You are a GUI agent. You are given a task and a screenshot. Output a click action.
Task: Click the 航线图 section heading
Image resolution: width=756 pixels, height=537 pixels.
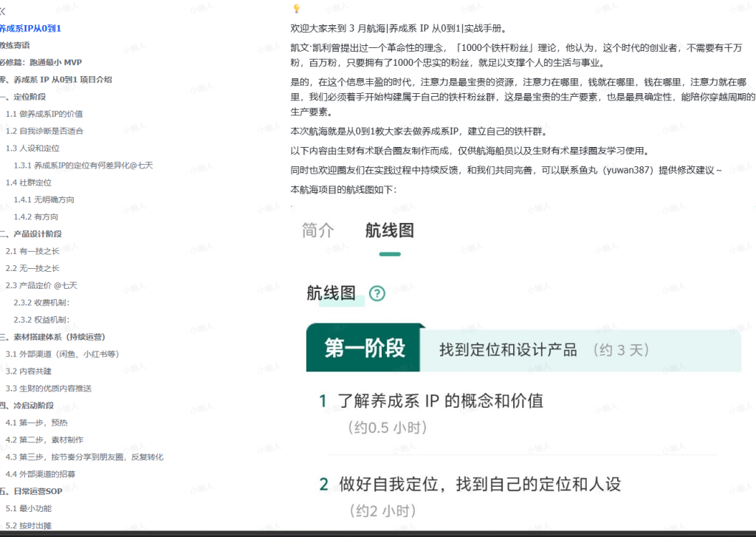pyautogui.click(x=331, y=293)
